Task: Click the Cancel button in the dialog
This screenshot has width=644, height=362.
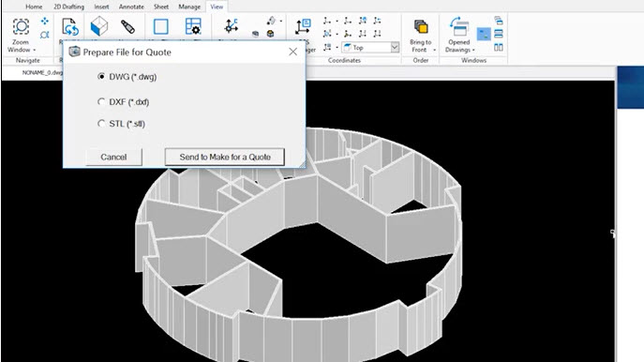Action: point(113,157)
